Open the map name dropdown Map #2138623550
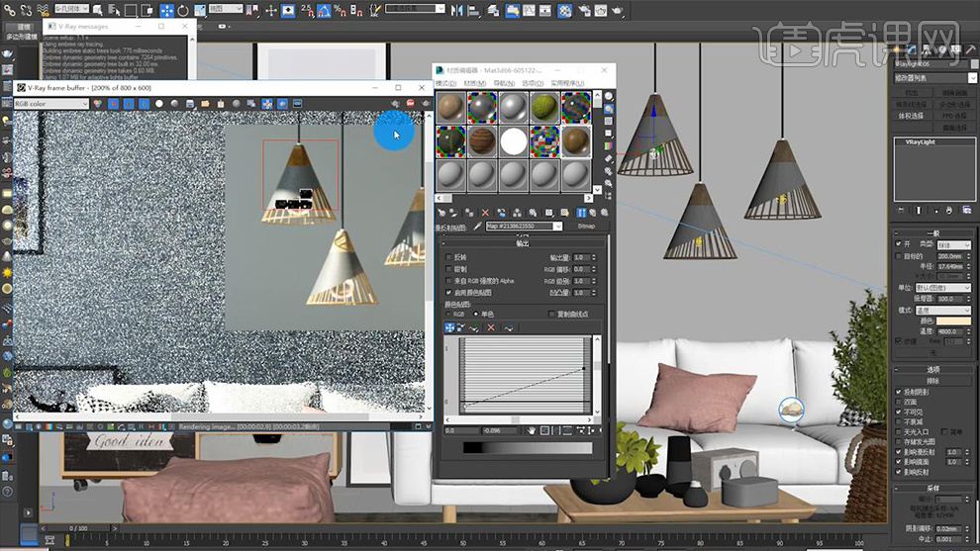Image resolution: width=980 pixels, height=551 pixels. coord(524,227)
